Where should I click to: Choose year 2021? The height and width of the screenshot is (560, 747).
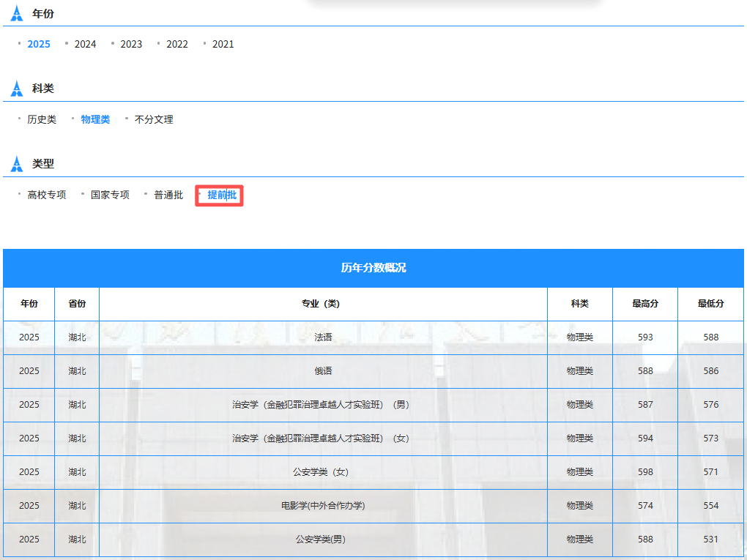[x=223, y=44]
